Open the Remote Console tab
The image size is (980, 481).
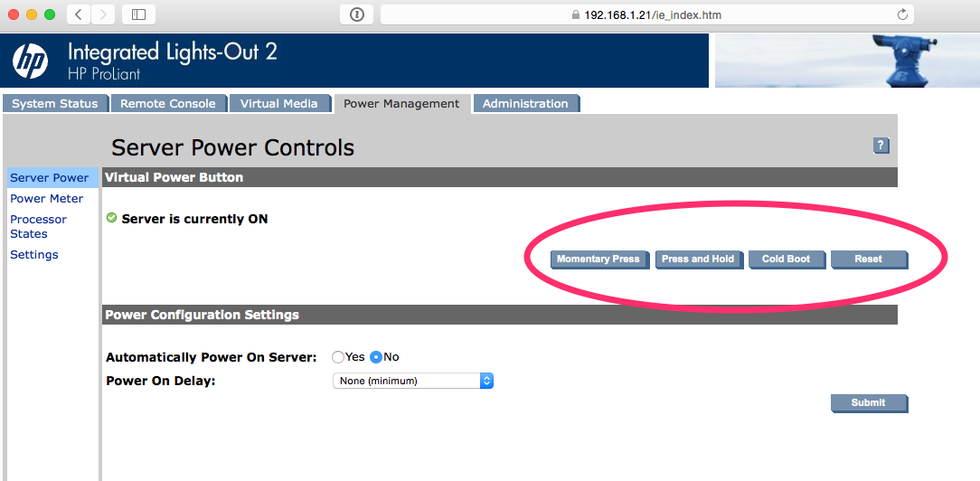168,104
